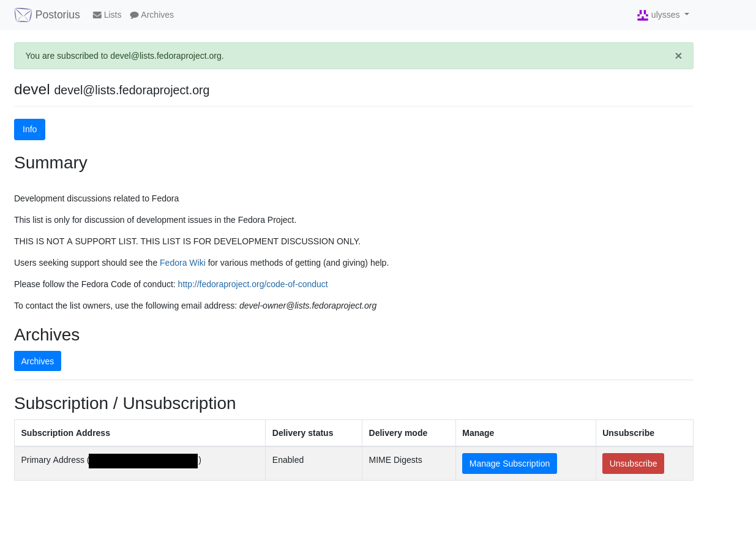Click the Postorius brand name
Image resolution: width=756 pixels, height=548 pixels.
(x=58, y=15)
